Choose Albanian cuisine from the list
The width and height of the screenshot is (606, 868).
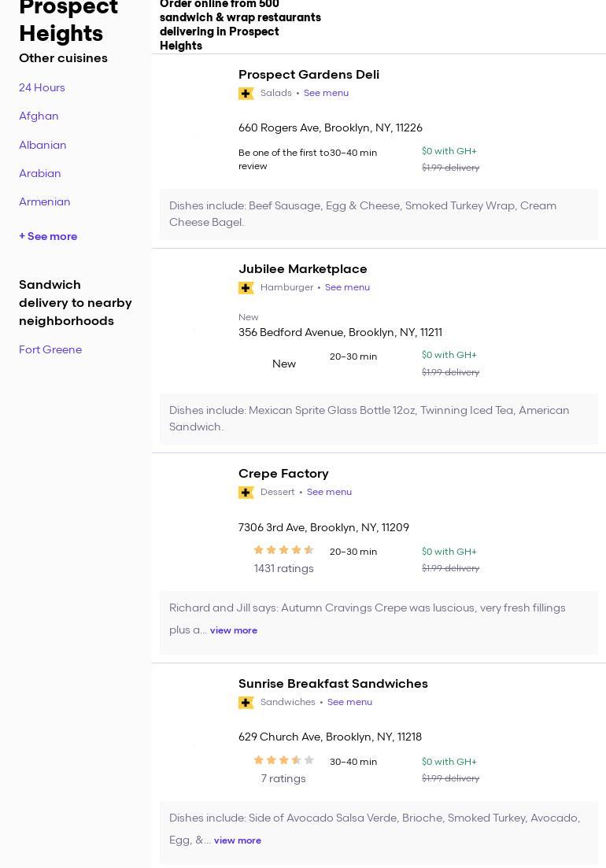click(x=42, y=145)
